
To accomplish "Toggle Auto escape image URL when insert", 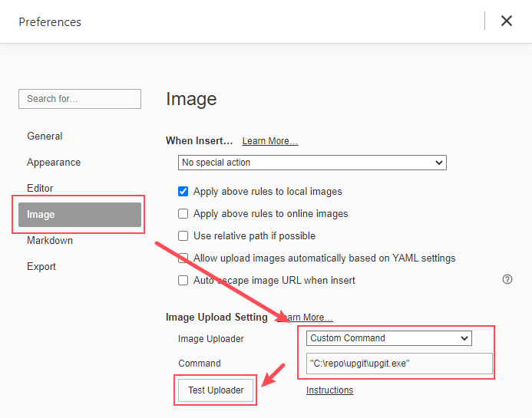I will [x=183, y=281].
